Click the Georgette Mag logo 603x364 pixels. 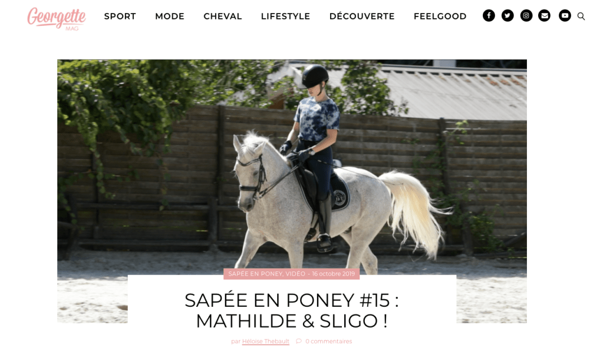(x=57, y=18)
